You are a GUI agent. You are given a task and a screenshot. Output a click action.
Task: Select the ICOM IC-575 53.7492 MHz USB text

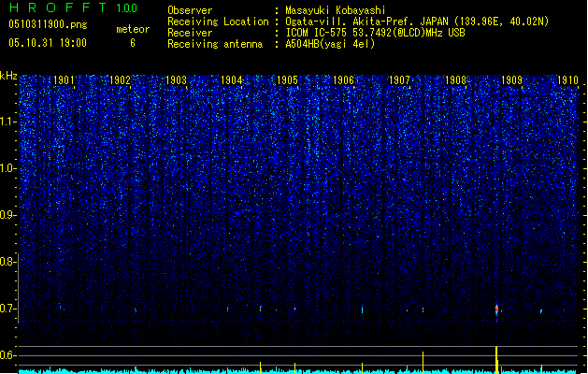point(375,33)
